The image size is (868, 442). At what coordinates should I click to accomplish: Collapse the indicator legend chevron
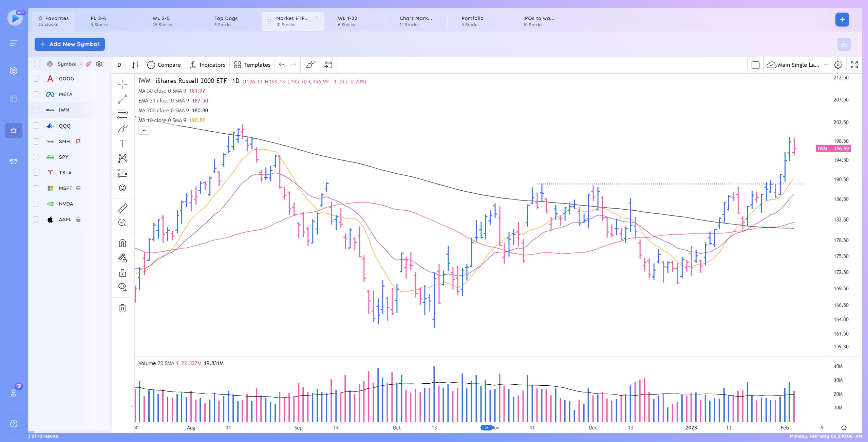[144, 131]
